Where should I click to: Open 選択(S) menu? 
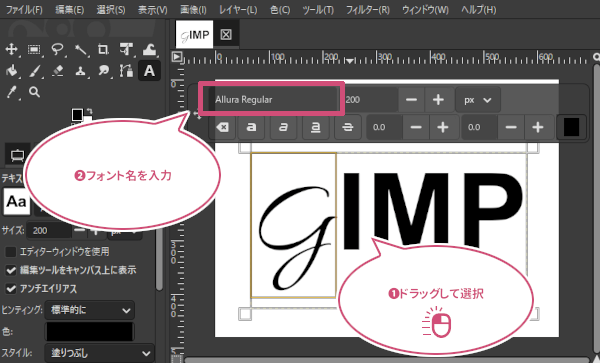[111, 10]
